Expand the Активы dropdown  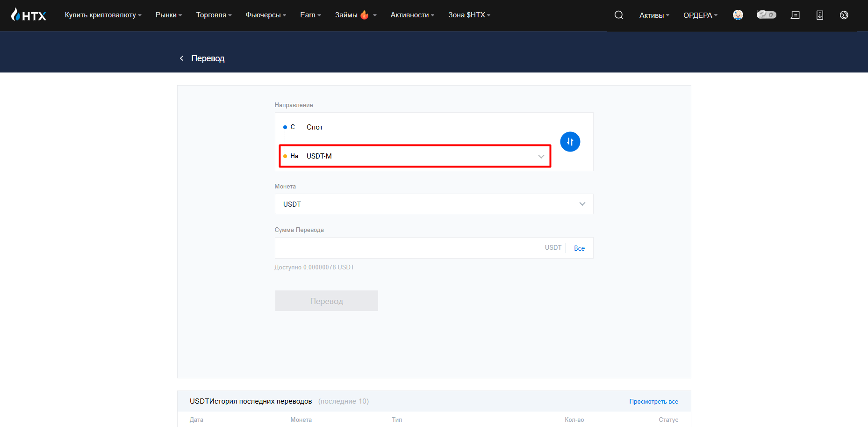[654, 15]
